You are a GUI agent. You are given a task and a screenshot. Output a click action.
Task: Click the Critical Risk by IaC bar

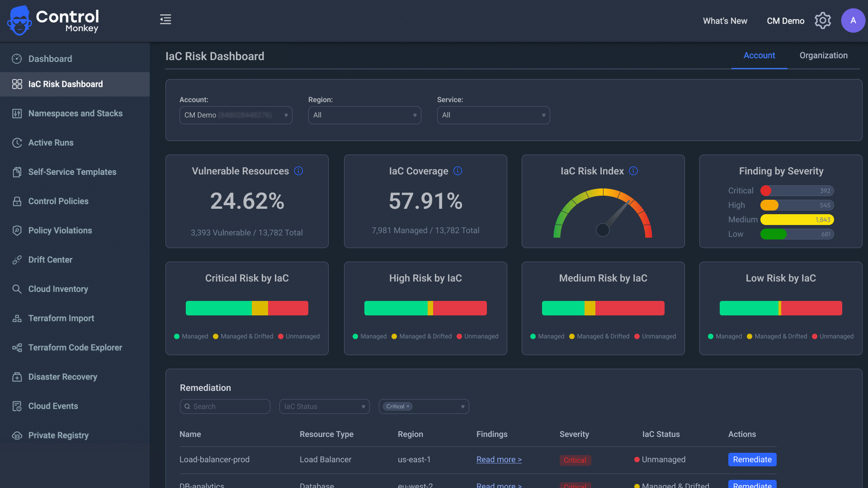point(247,308)
